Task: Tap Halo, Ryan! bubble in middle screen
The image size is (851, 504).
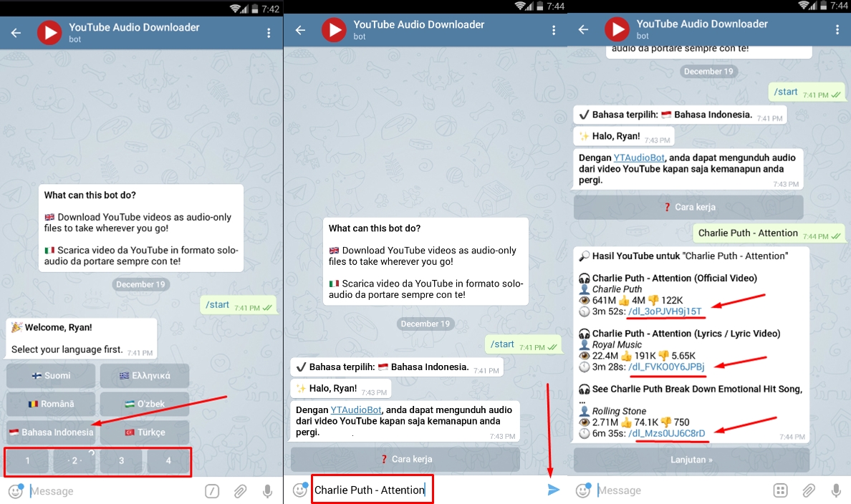Action: (341, 389)
